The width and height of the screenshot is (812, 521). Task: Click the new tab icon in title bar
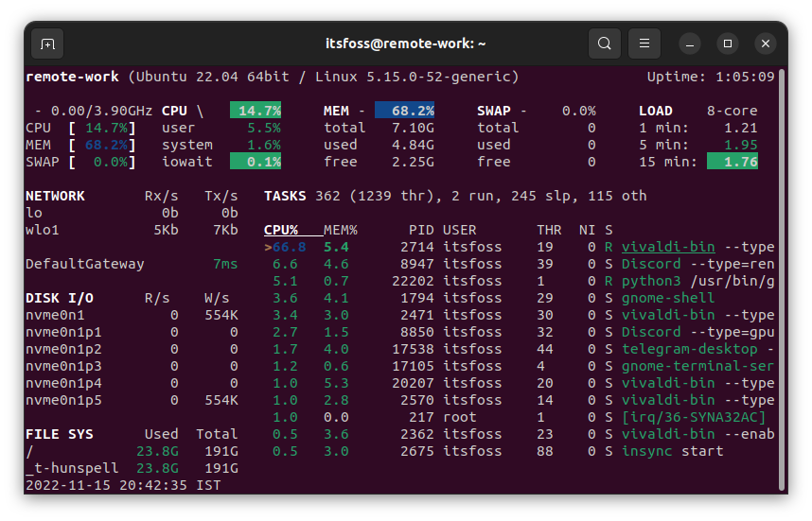point(47,43)
